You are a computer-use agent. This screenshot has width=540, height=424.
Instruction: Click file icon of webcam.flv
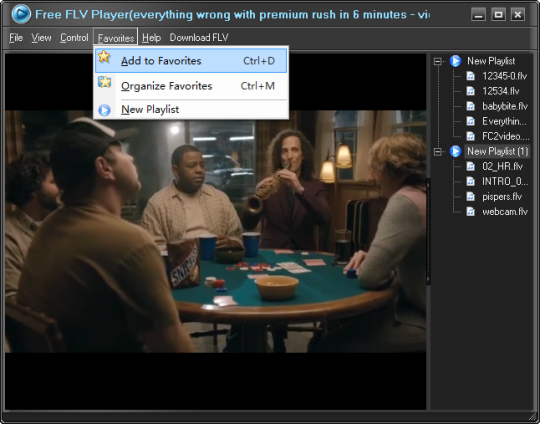coord(470,211)
